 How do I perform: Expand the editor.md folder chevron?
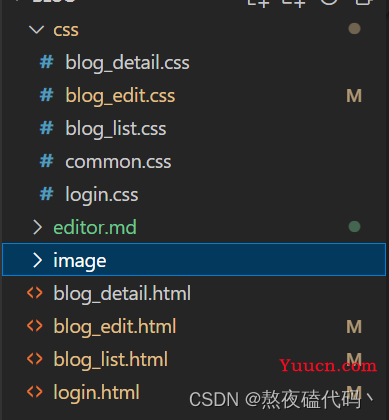point(37,227)
